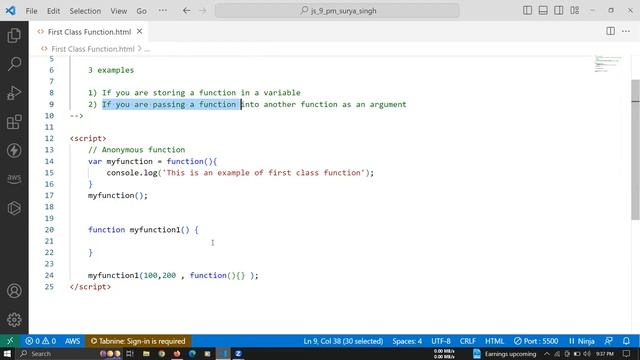Click the js_9_pm_surya_singh command center search
Screen dimensions: 640x360
[x=337, y=11]
